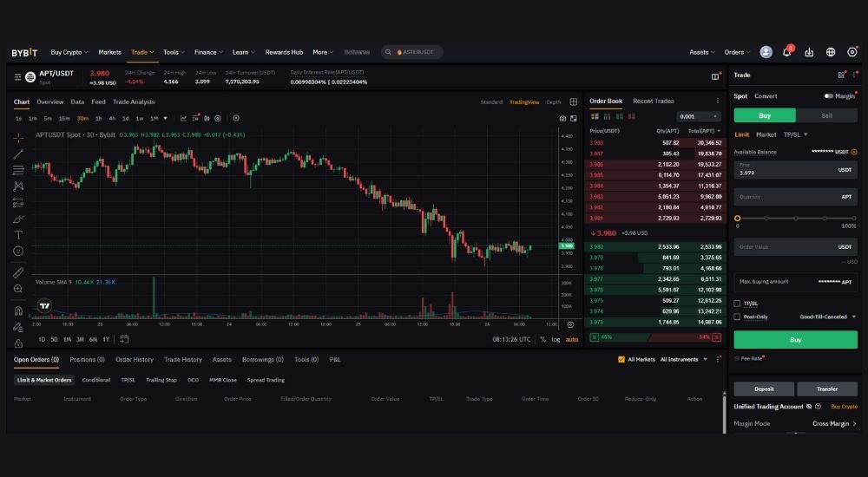
Task: Click the Deposit button
Action: pos(764,389)
